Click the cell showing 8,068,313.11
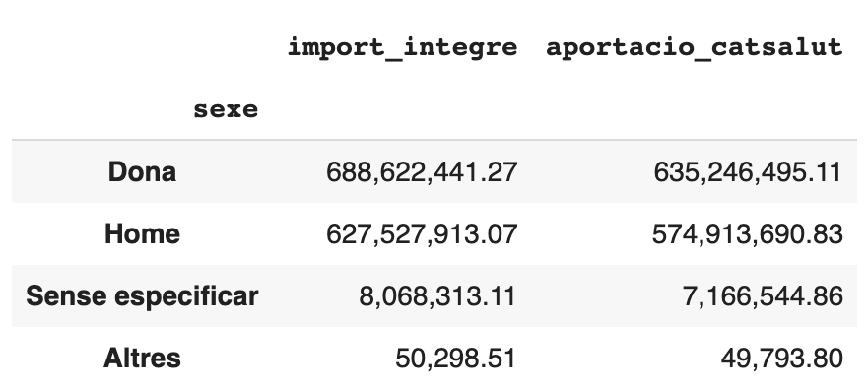This screenshot has height=392, width=868. point(437,295)
